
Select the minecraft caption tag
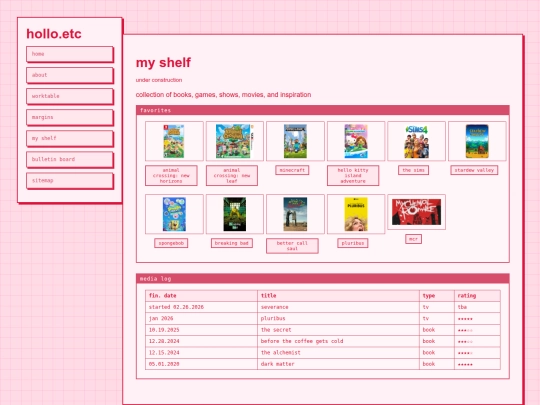click(292, 170)
